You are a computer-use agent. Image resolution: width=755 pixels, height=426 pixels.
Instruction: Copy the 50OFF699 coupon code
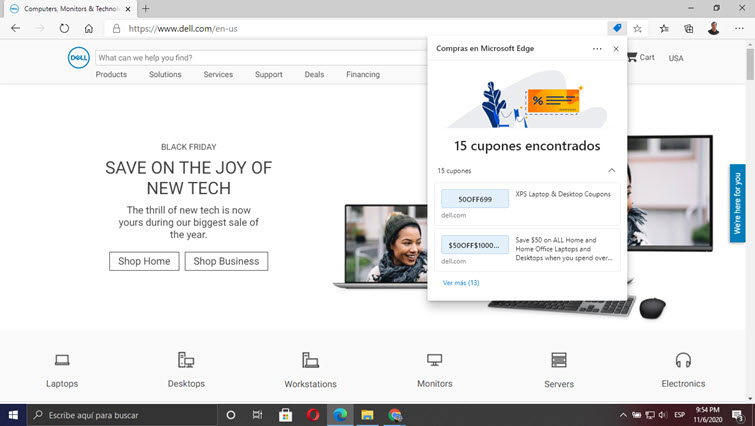(475, 199)
